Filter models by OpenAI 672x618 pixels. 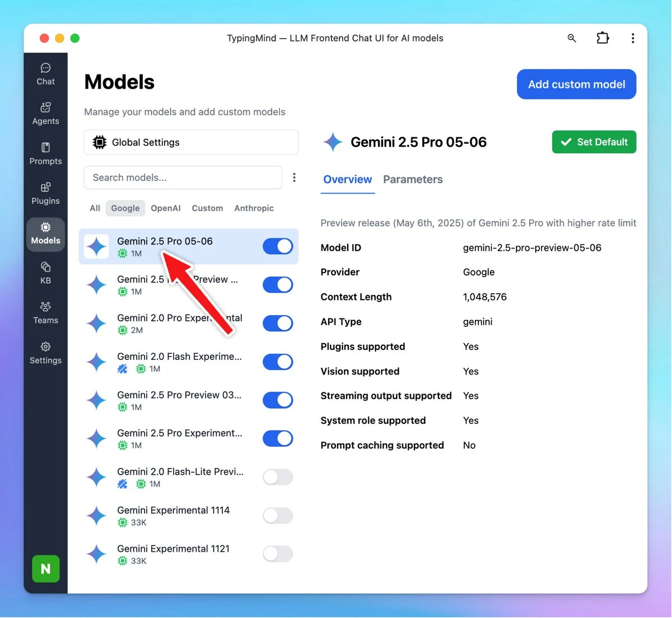click(166, 208)
